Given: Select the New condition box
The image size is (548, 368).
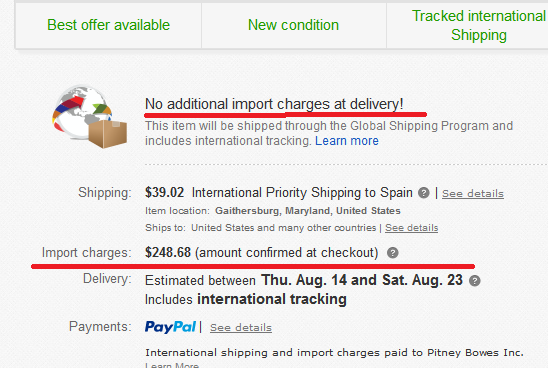Looking at the screenshot, I should (294, 26).
